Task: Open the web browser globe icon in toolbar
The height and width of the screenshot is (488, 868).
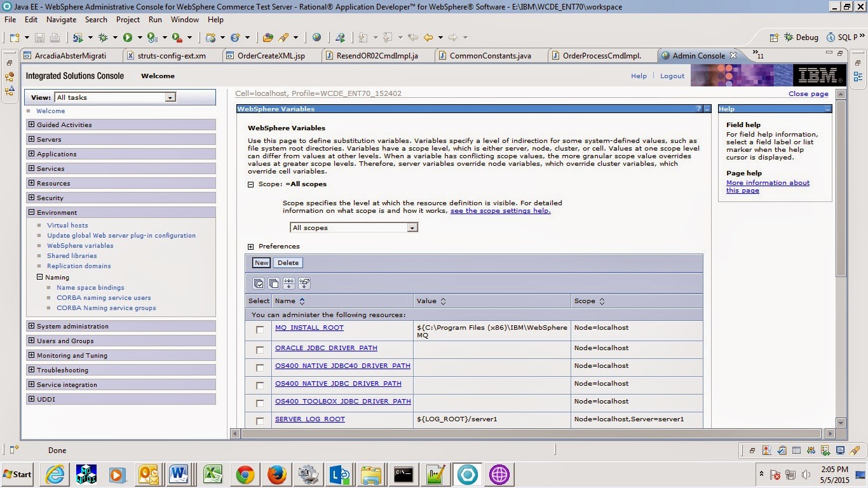Action: (x=316, y=38)
